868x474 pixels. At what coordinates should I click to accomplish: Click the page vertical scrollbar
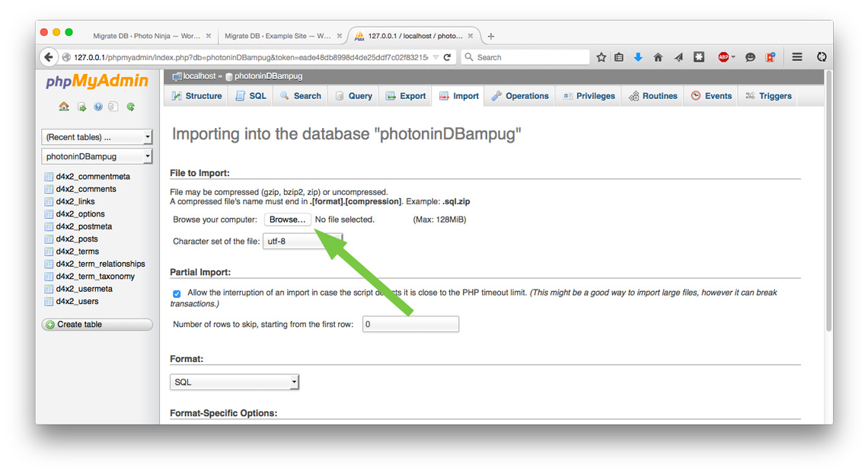[x=828, y=202]
